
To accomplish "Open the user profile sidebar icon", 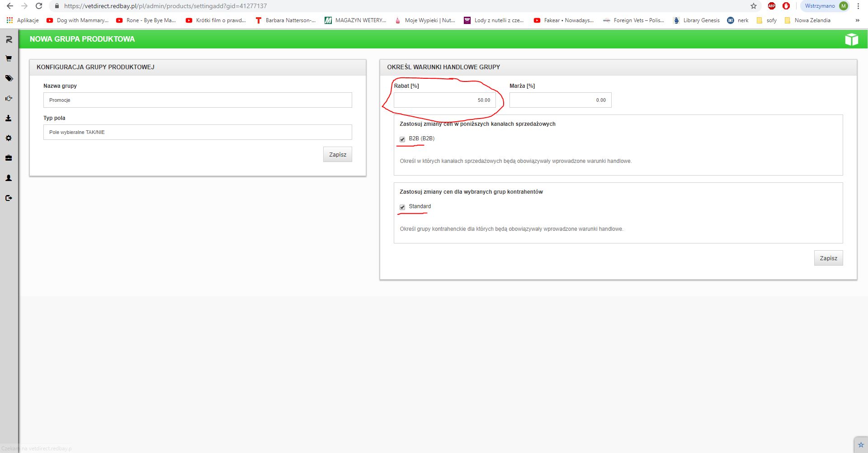I will 9,178.
